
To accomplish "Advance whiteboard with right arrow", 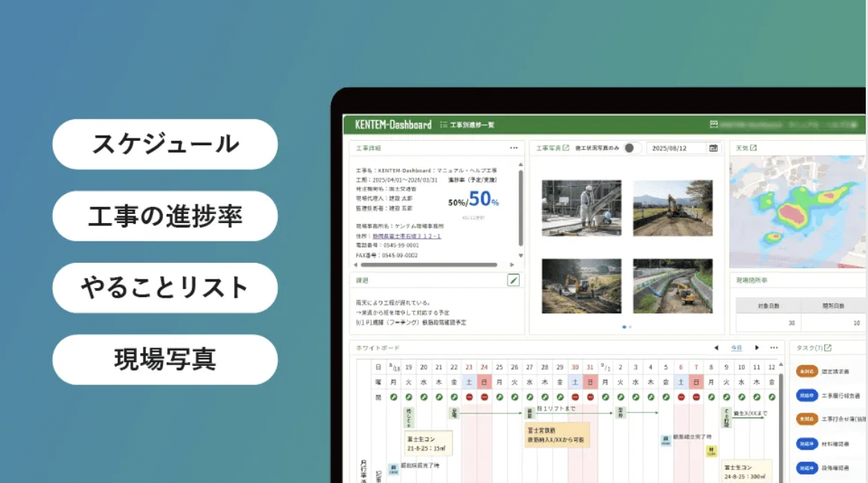I will pos(756,347).
